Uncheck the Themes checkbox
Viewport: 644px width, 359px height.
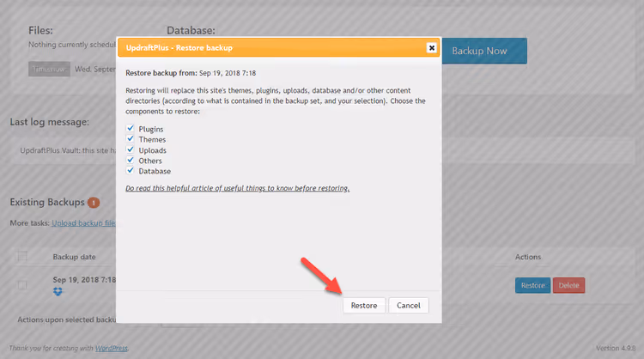pyautogui.click(x=131, y=139)
